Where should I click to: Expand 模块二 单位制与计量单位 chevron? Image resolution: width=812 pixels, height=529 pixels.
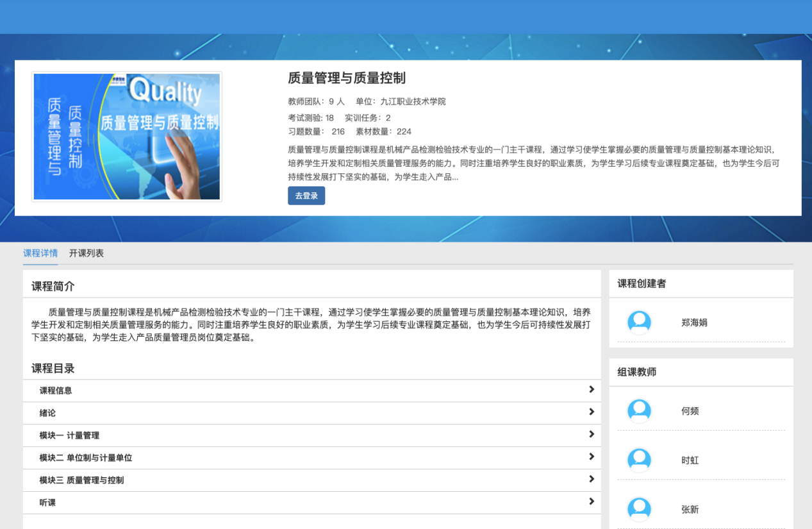pos(591,457)
